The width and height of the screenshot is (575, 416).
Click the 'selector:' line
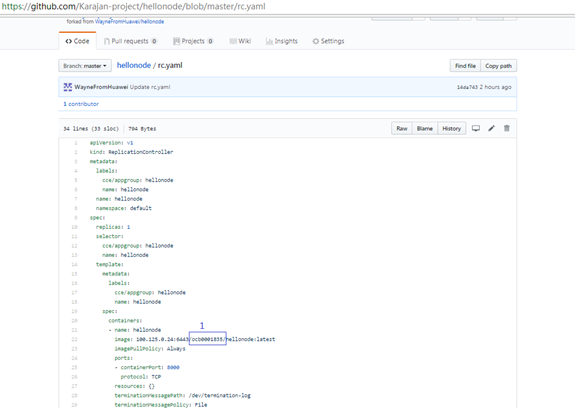pos(110,237)
